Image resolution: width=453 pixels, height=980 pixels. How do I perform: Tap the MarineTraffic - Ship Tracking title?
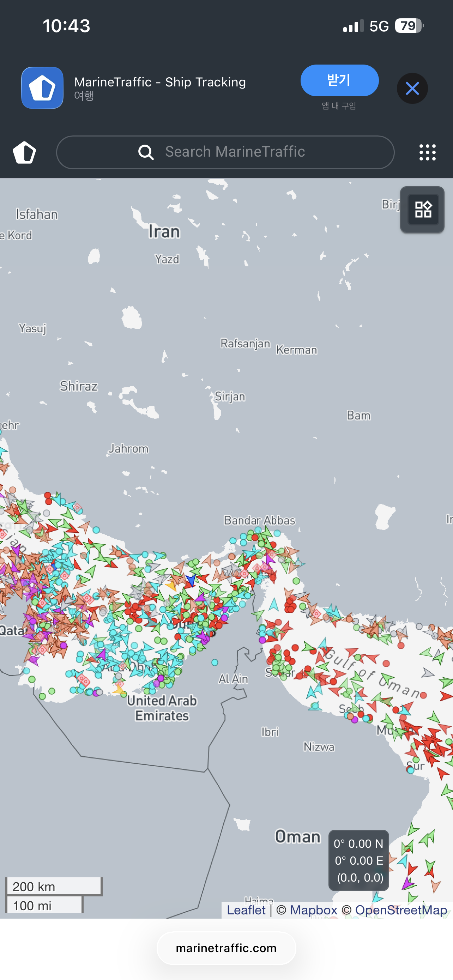pos(160,82)
